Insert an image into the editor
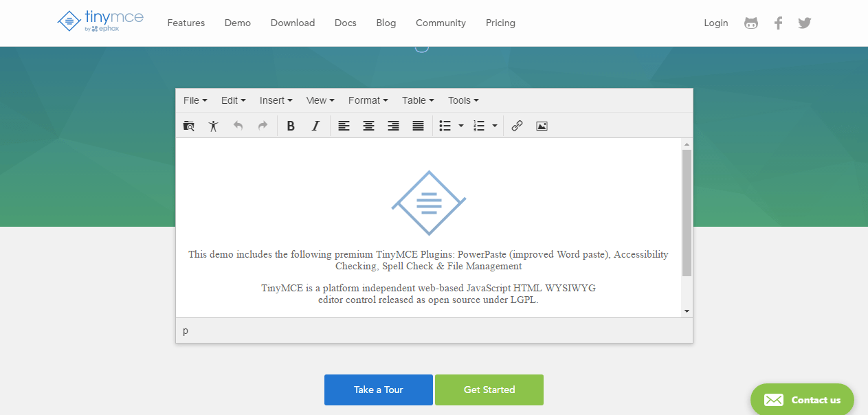Screen dimensions: 868x415 pos(542,126)
